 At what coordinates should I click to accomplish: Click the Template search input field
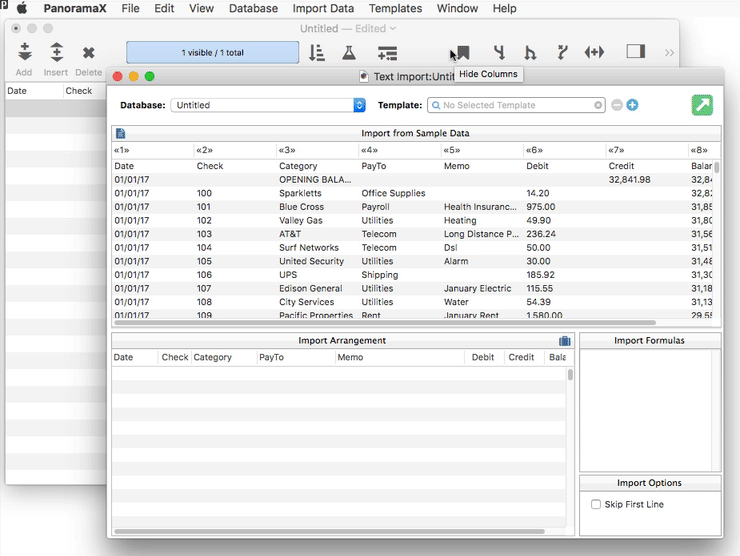(x=516, y=105)
